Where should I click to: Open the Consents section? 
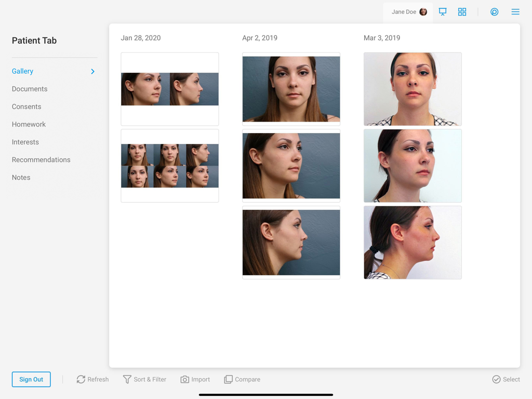tap(26, 107)
